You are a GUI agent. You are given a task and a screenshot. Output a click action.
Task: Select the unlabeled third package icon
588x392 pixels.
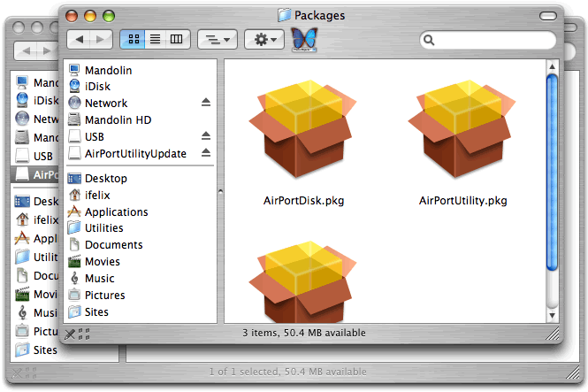tap(302, 282)
